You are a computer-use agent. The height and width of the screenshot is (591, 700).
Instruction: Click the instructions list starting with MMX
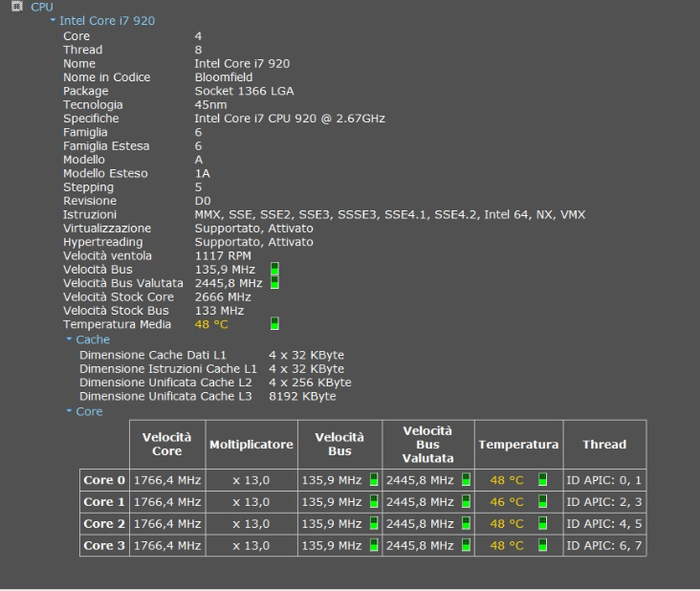point(390,215)
